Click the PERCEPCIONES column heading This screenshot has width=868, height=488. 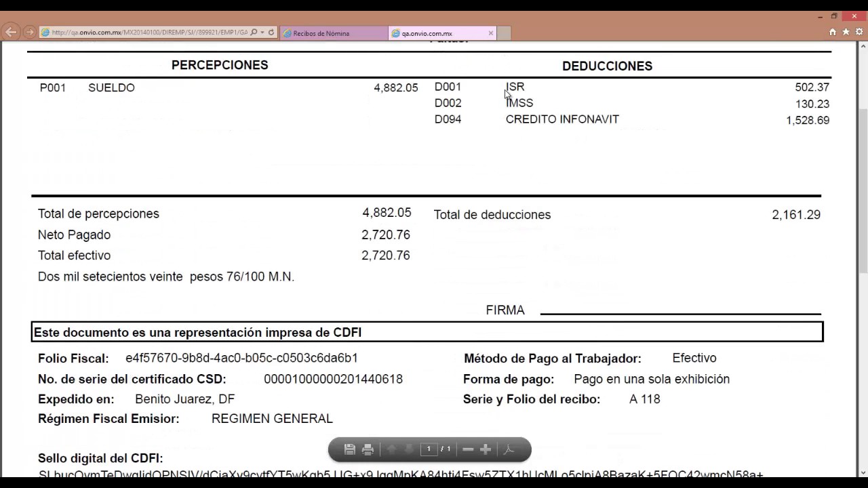[220, 65]
